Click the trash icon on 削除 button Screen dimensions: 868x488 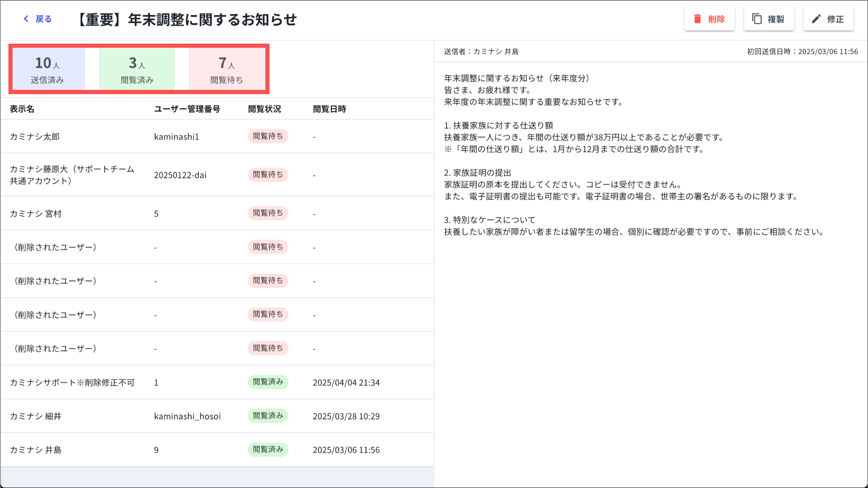coord(697,19)
